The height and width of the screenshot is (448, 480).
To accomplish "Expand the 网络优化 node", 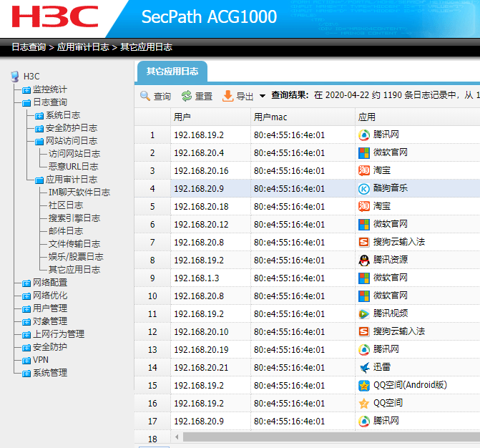I will point(26,296).
